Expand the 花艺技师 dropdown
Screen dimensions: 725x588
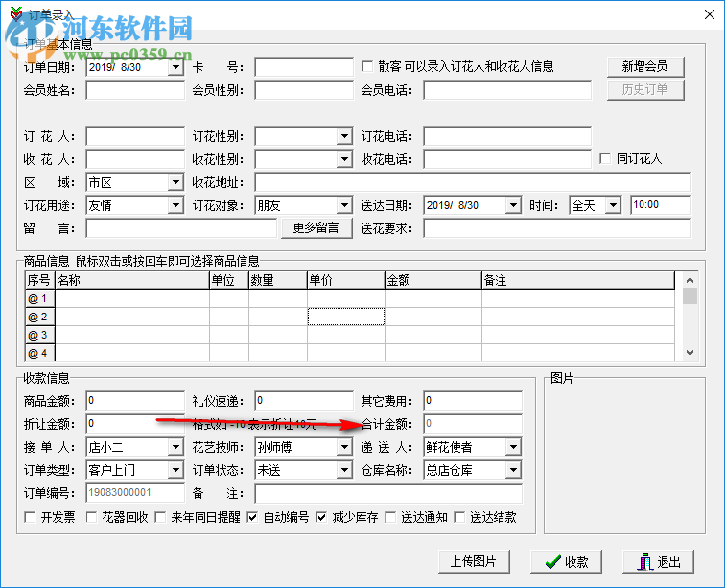coord(344,447)
